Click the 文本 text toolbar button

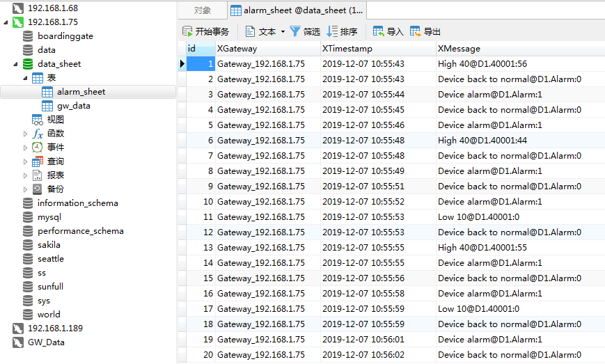(261, 31)
